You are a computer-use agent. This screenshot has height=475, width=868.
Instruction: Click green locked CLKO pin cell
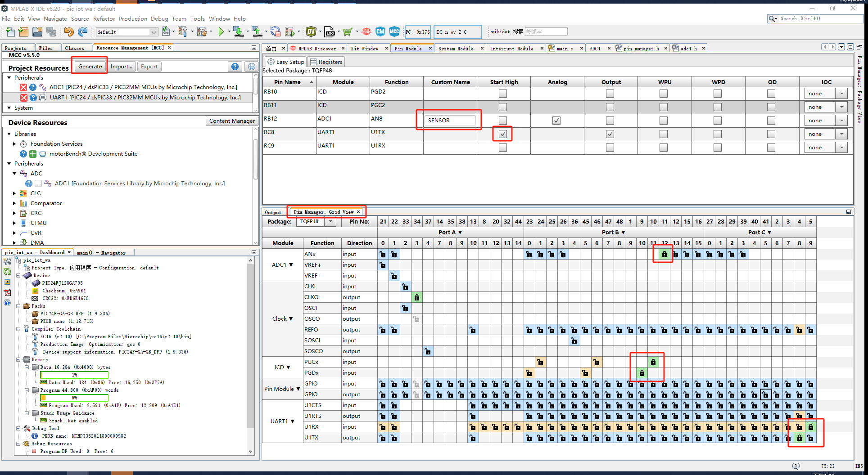(416, 297)
